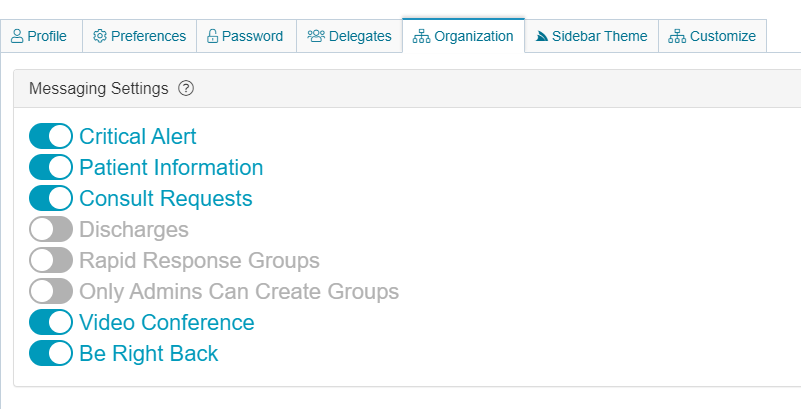Turn off Be Right Back toggle

tap(51, 353)
